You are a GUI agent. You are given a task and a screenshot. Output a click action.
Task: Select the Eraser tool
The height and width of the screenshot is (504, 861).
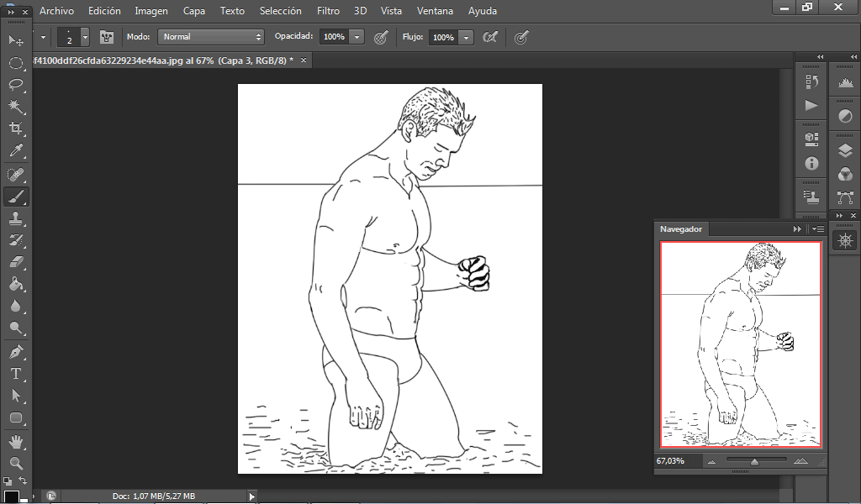[16, 262]
